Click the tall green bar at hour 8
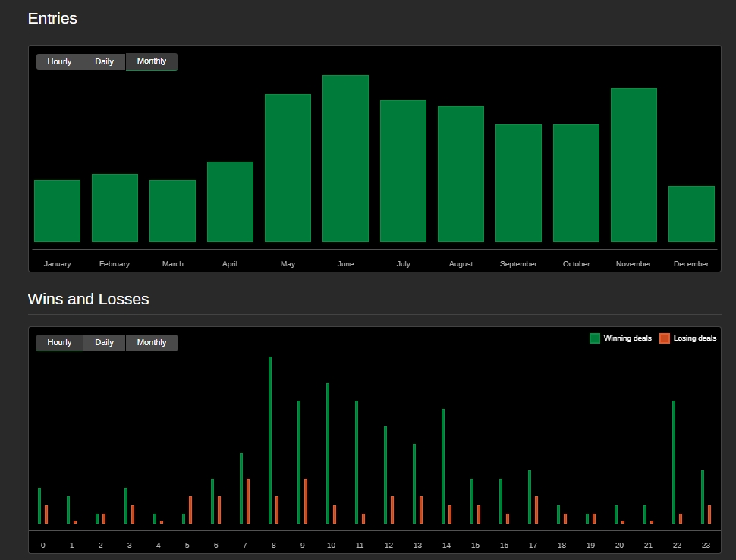The image size is (736, 560). [270, 440]
